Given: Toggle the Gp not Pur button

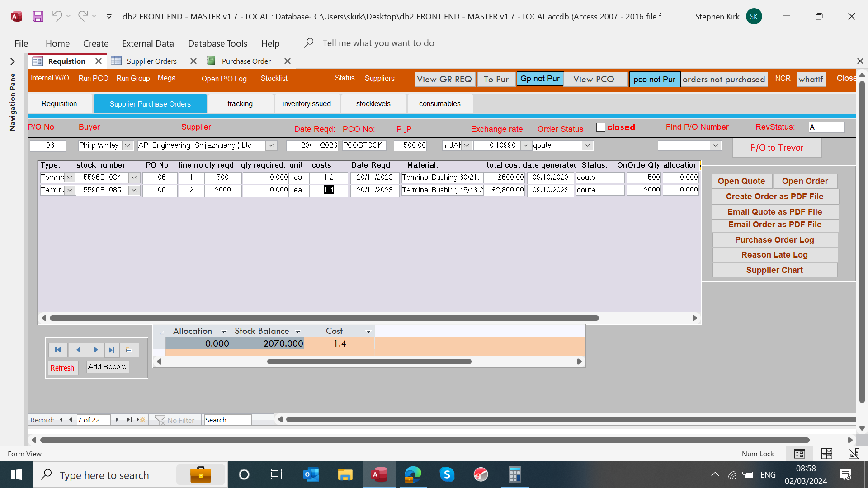Looking at the screenshot, I should pyautogui.click(x=540, y=79).
